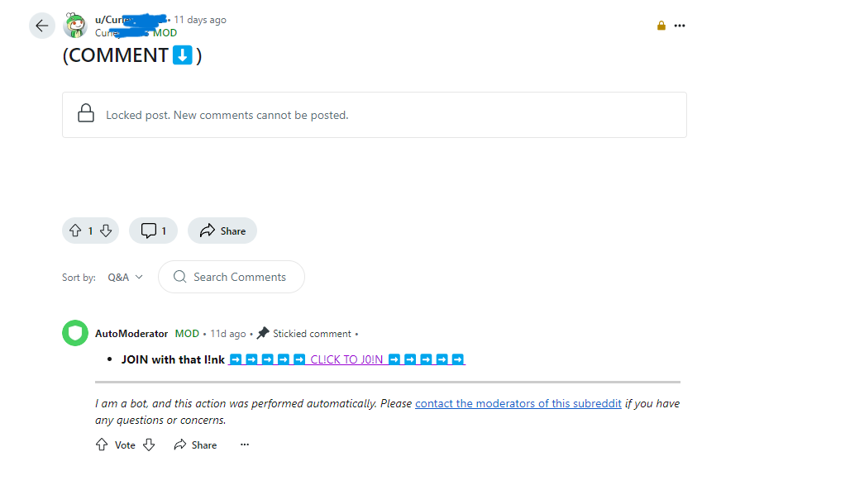The width and height of the screenshot is (850, 504).
Task: Open the post author's avatar
Action: 75,26
